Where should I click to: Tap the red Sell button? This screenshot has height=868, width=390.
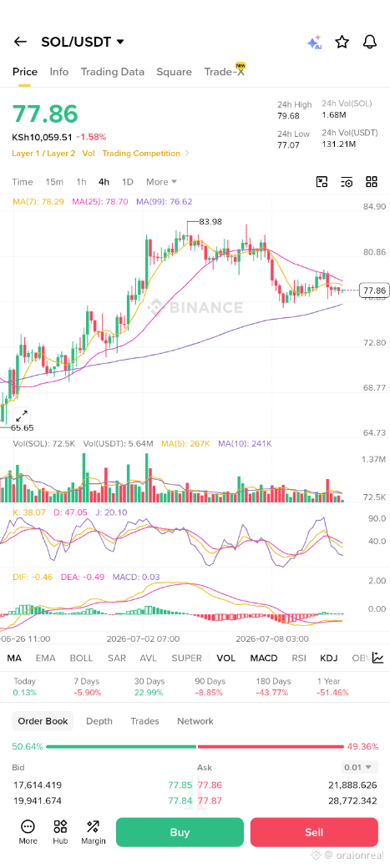[x=314, y=832]
